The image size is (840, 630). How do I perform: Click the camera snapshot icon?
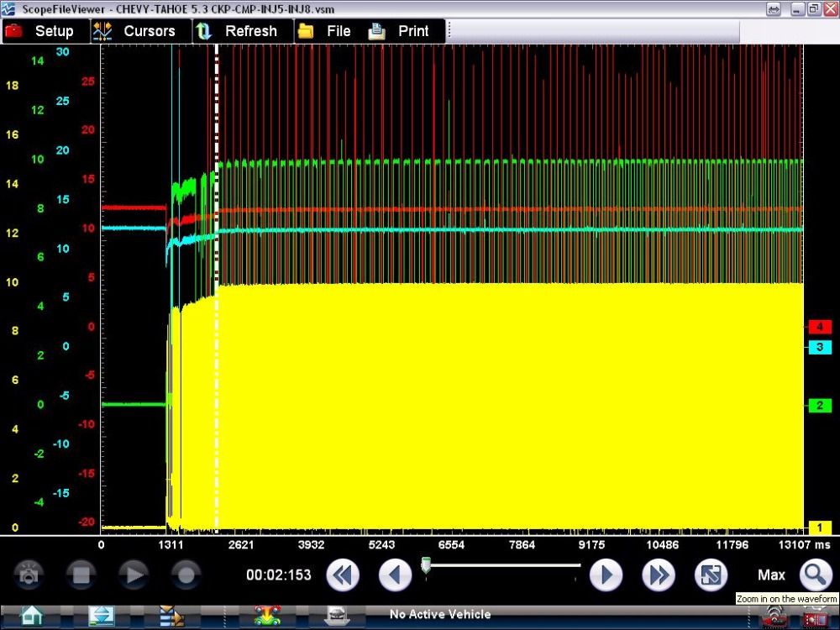click(29, 575)
